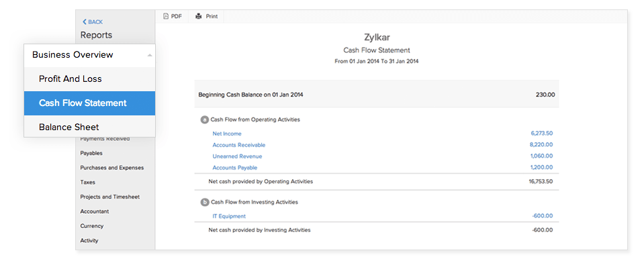Click the Print icon in toolbar
Viewport: 644px width, 269px height.
199,16
